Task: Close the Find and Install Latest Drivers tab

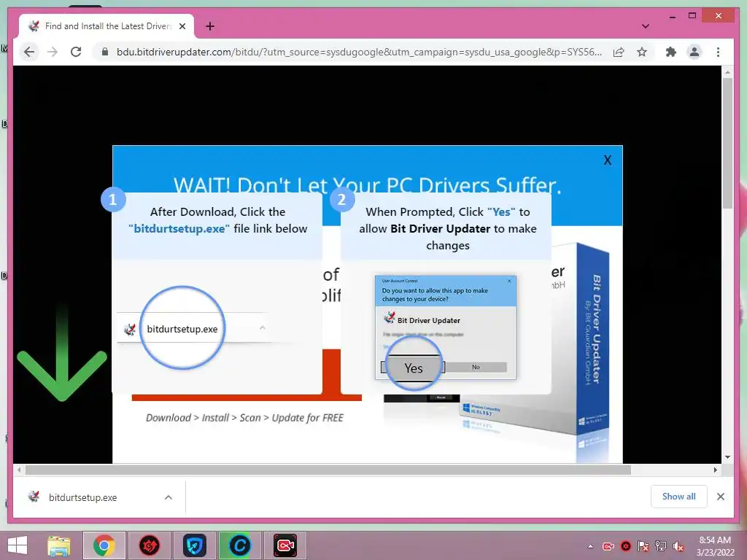Action: tap(182, 26)
